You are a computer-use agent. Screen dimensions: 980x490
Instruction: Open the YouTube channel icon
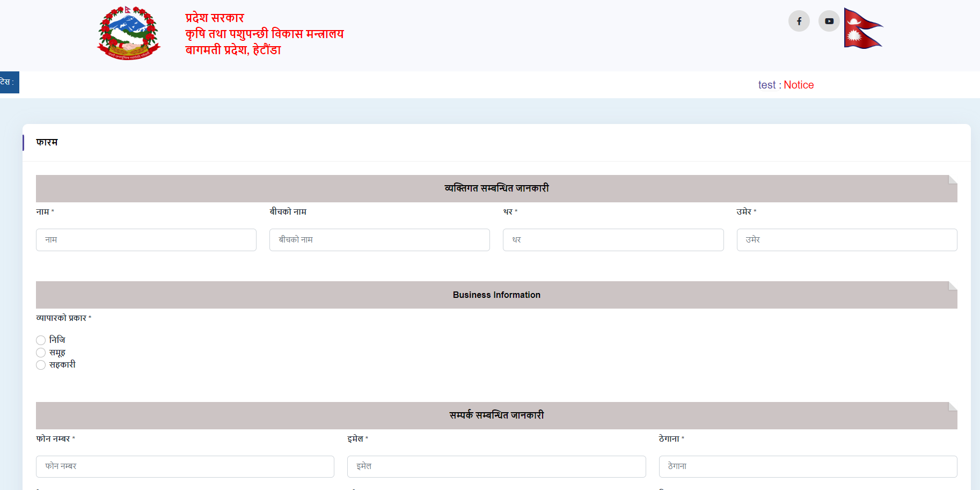[829, 21]
